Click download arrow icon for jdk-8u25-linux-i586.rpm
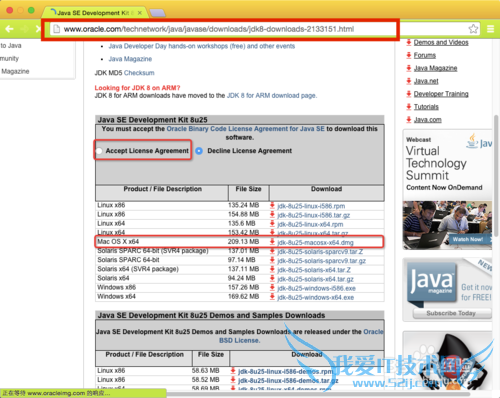 click(272, 206)
